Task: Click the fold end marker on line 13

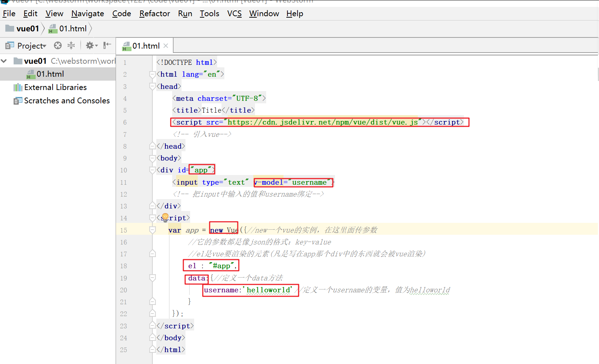Action: click(x=152, y=206)
